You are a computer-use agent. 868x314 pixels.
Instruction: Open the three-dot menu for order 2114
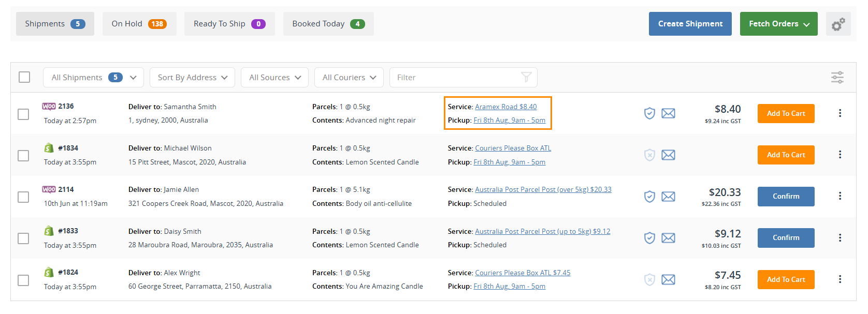point(840,196)
